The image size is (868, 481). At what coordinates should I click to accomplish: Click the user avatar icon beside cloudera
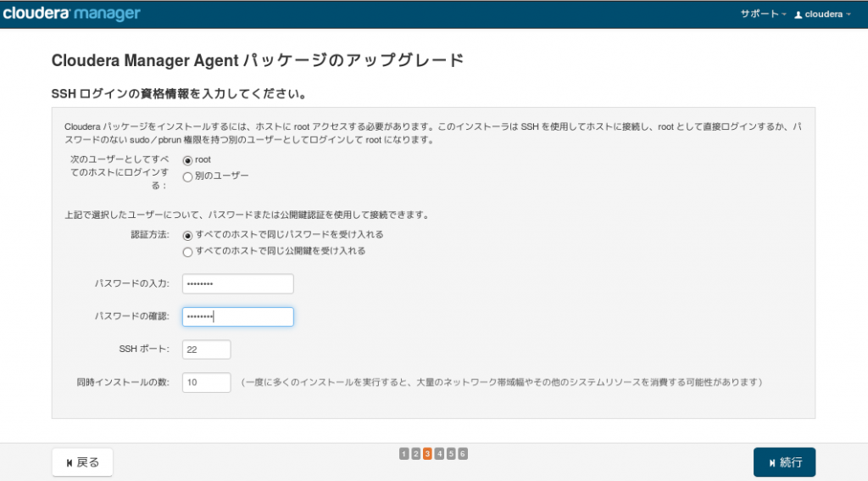pos(798,15)
